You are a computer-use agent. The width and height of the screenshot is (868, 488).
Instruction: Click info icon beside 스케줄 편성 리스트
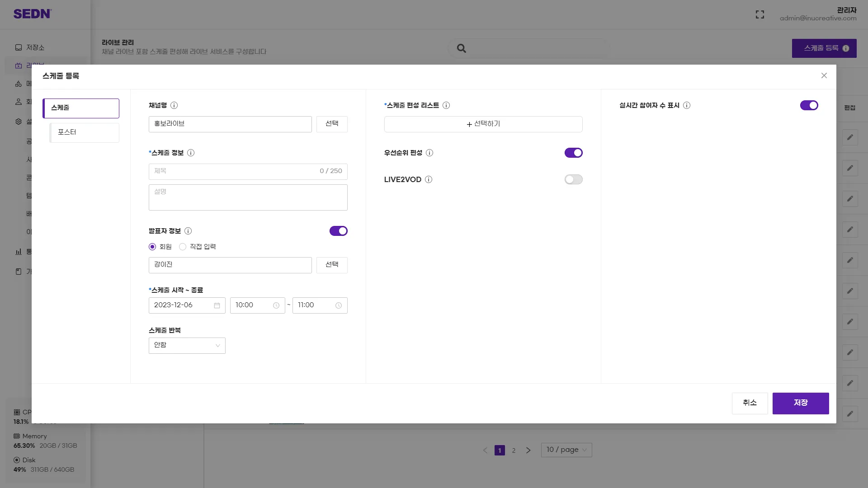pos(446,105)
